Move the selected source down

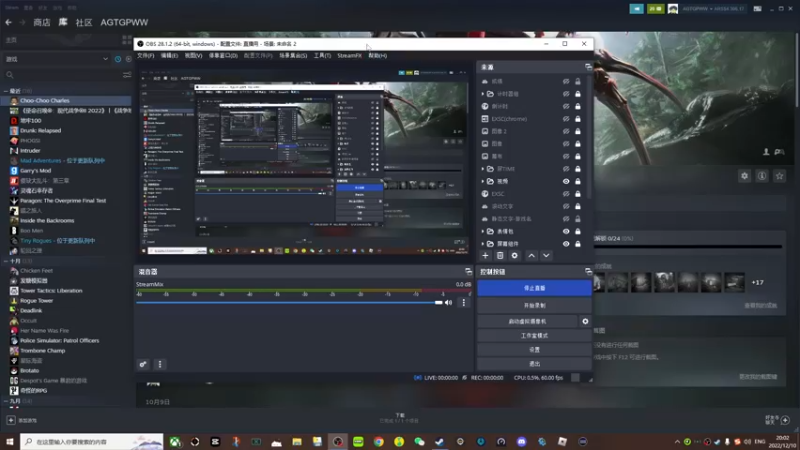pos(546,256)
